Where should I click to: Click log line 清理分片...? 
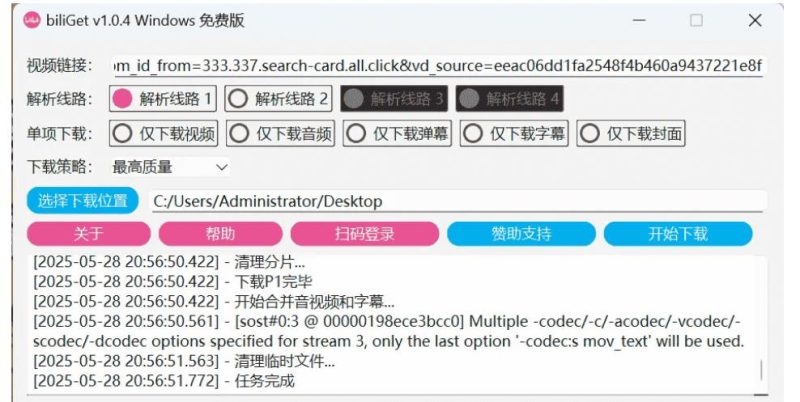pos(169,262)
